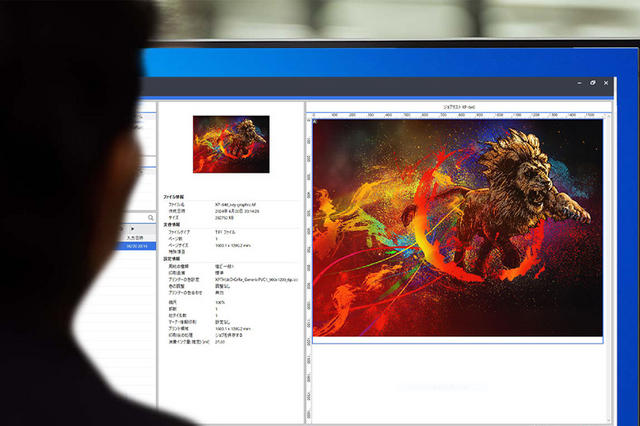
Task: Click the vertical ruler left of the lion preview
Action: point(309,269)
